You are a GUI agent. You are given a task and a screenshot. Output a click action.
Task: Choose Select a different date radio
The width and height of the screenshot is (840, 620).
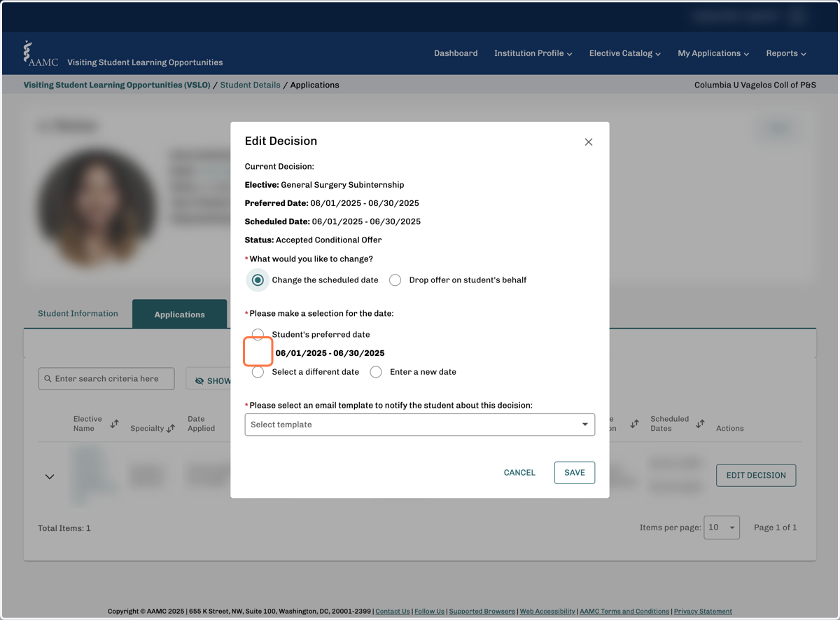click(258, 372)
